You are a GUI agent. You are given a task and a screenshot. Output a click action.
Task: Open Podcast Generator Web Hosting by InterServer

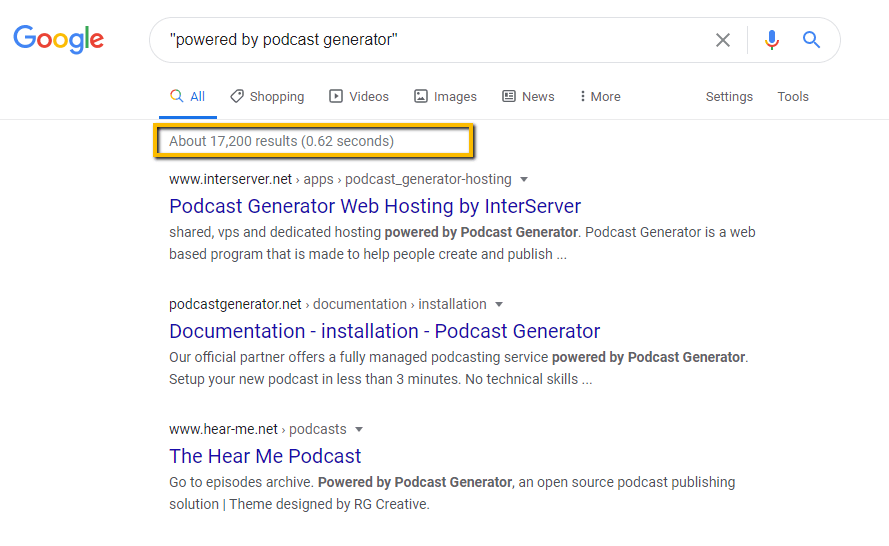[x=375, y=206]
